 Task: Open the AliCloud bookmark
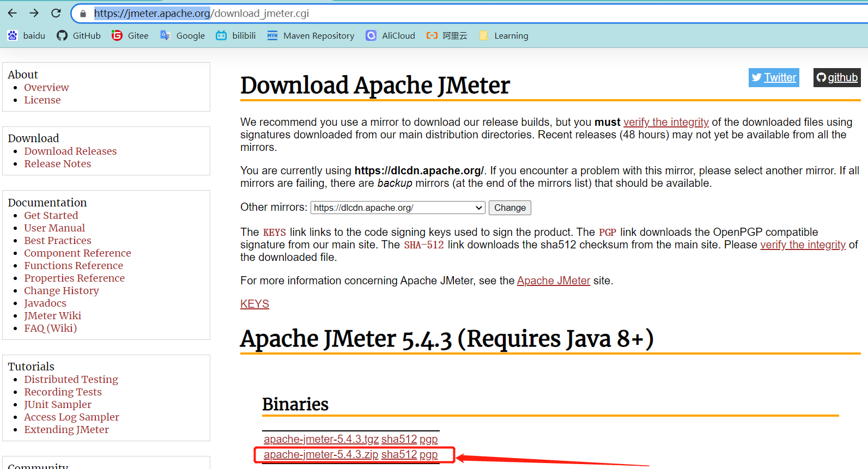pyautogui.click(x=391, y=35)
